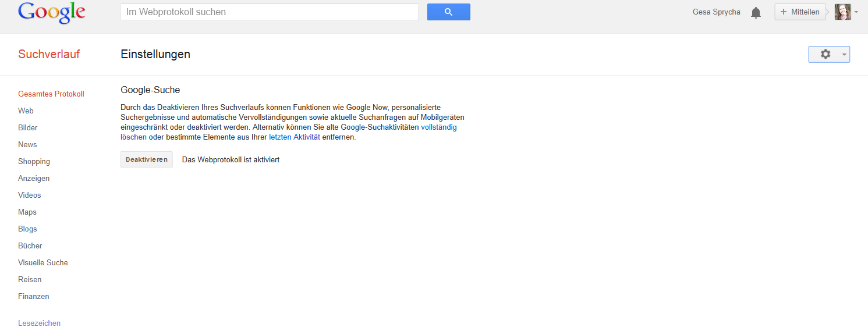Select Visuelle Suche in the sidebar
The height and width of the screenshot is (331, 868).
[43, 262]
